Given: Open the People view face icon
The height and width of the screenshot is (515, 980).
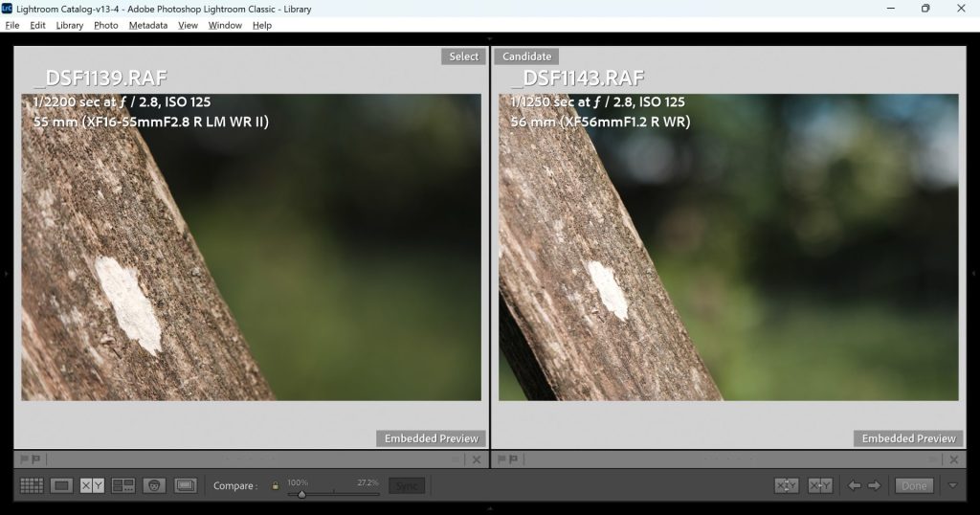Looking at the screenshot, I should click(154, 485).
